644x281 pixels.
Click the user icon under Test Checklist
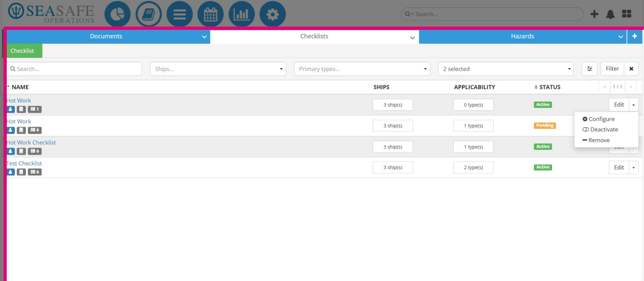coord(10,172)
